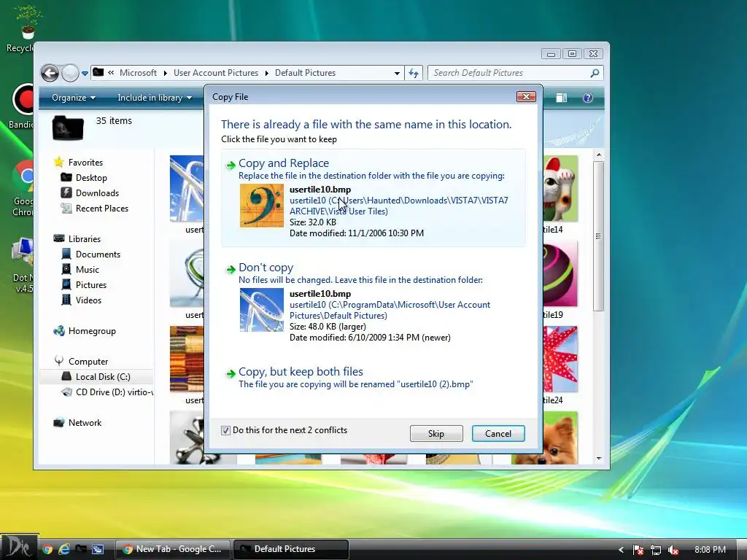Expand arrow after User Account Pictures breadcrumb
Screen dimensions: 747x560
266,74
